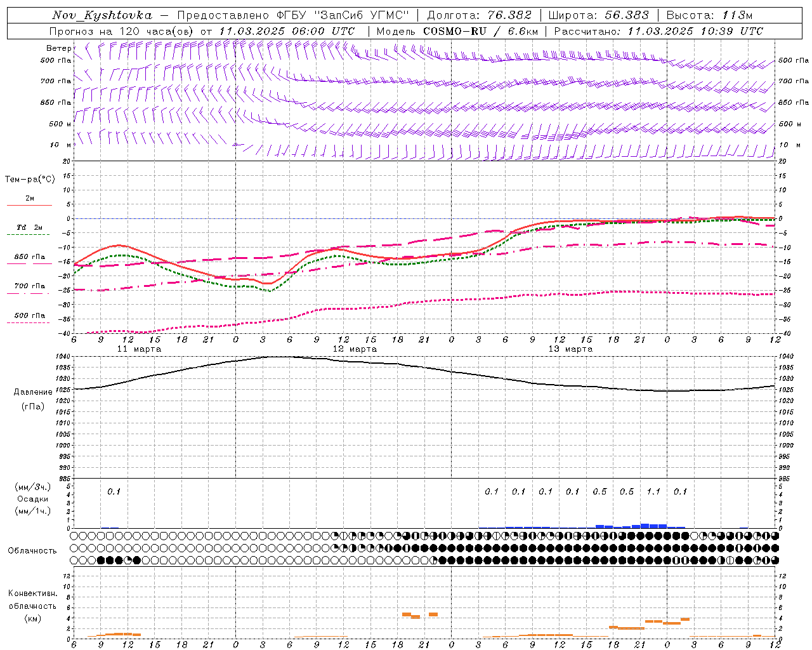Click the 13 марта date label
Screen dimensions: 812x650
pos(570,349)
